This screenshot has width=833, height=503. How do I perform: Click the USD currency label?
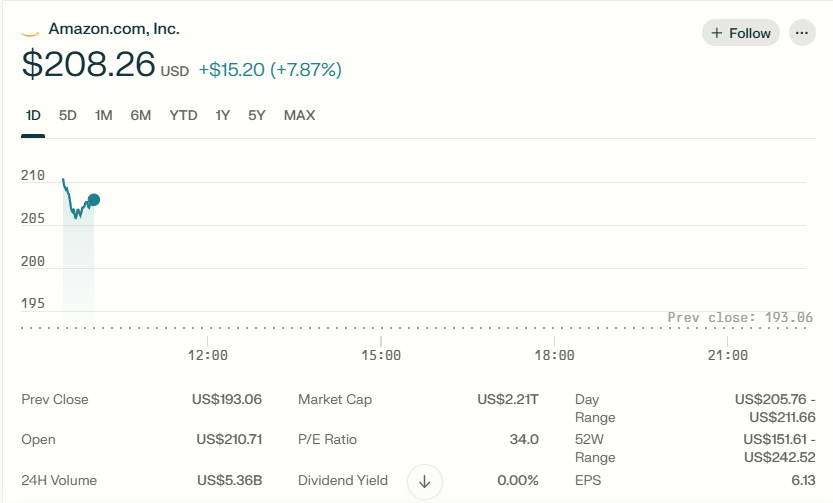pyautogui.click(x=175, y=72)
